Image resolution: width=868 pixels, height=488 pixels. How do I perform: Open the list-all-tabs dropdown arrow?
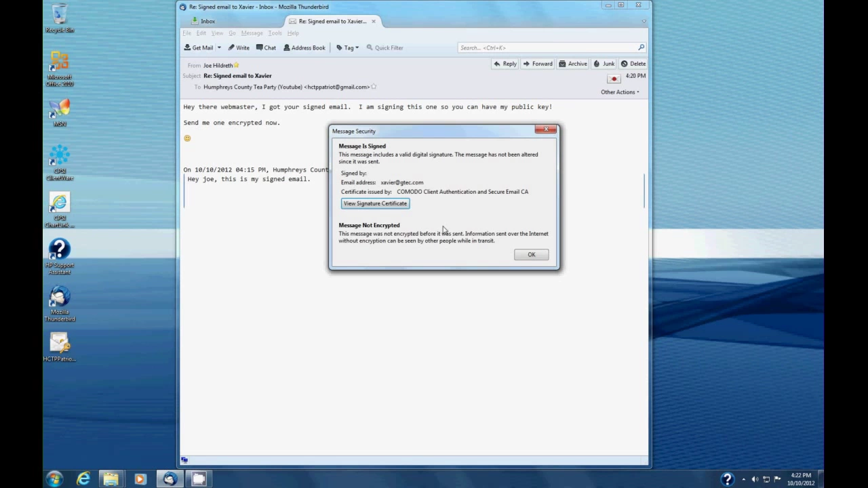point(644,21)
